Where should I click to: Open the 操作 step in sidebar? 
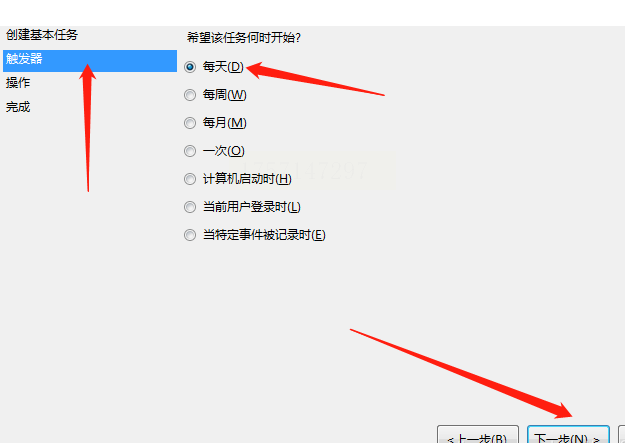18,83
